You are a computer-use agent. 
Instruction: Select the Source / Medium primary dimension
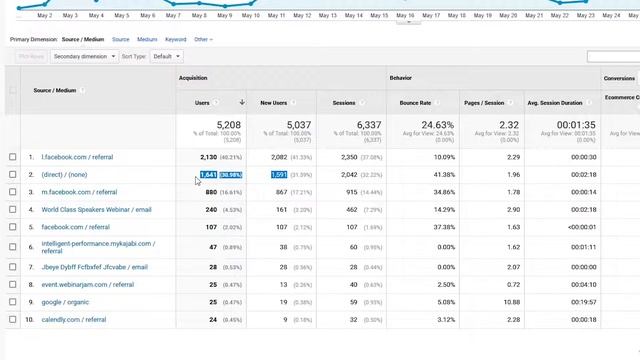coord(83,40)
